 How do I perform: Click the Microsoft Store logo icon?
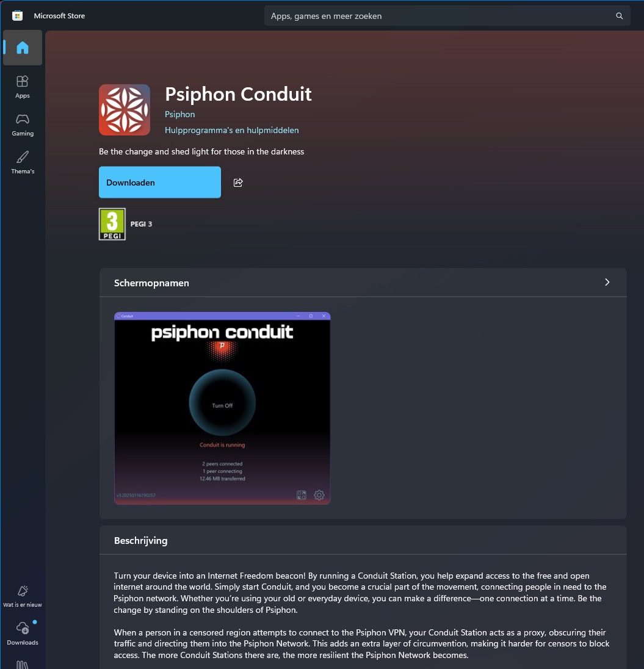(x=18, y=16)
